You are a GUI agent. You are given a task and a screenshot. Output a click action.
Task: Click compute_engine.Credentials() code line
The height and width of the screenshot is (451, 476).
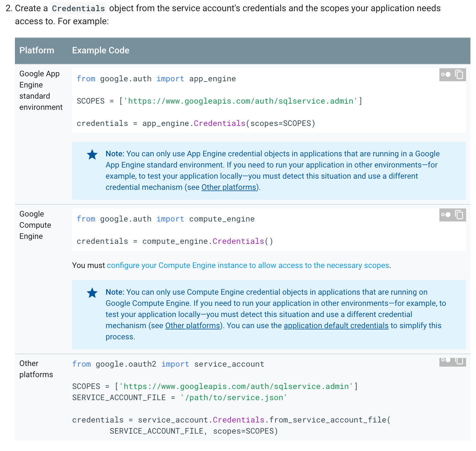pos(175,241)
